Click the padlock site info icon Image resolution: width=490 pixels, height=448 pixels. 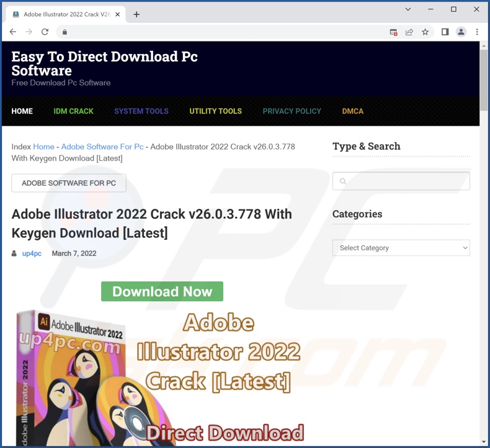click(65, 32)
